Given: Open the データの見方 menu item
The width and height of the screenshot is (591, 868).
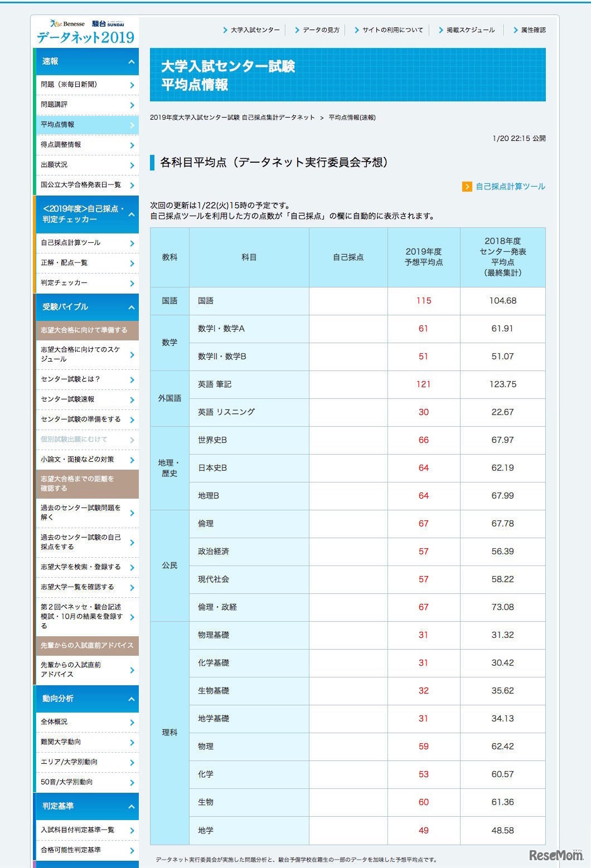Looking at the screenshot, I should pos(321,31).
